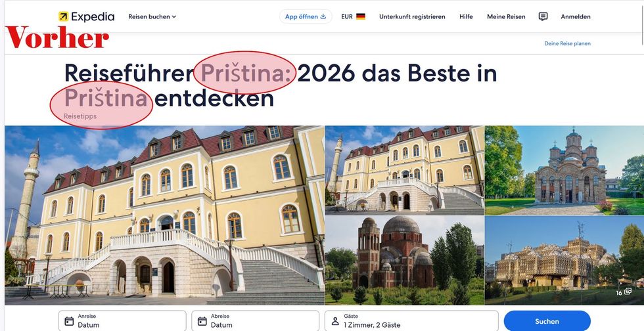Expand the Reisen buchen menu
The image size is (644, 331).
(152, 16)
